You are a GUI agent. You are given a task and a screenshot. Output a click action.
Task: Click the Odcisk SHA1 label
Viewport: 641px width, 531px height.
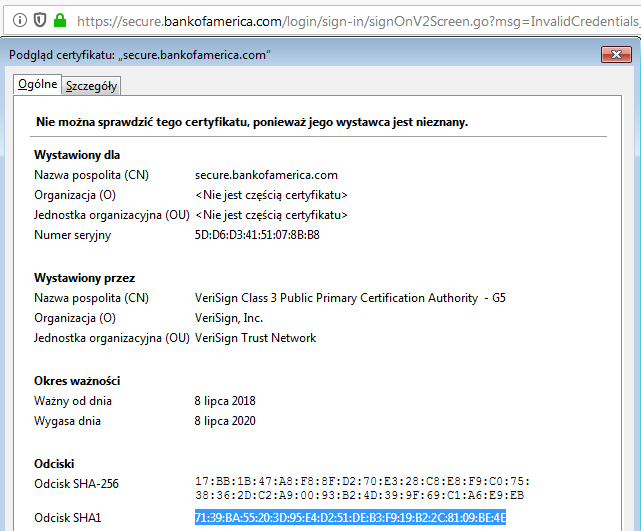(x=67, y=518)
